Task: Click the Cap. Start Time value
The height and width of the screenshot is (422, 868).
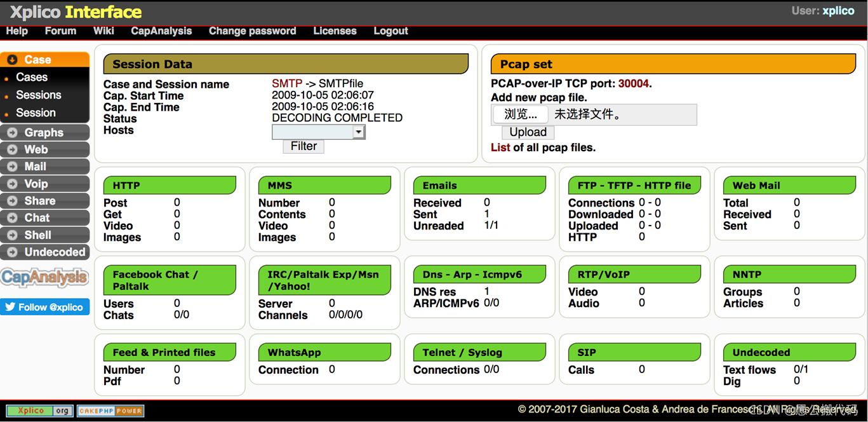Action: coord(323,95)
